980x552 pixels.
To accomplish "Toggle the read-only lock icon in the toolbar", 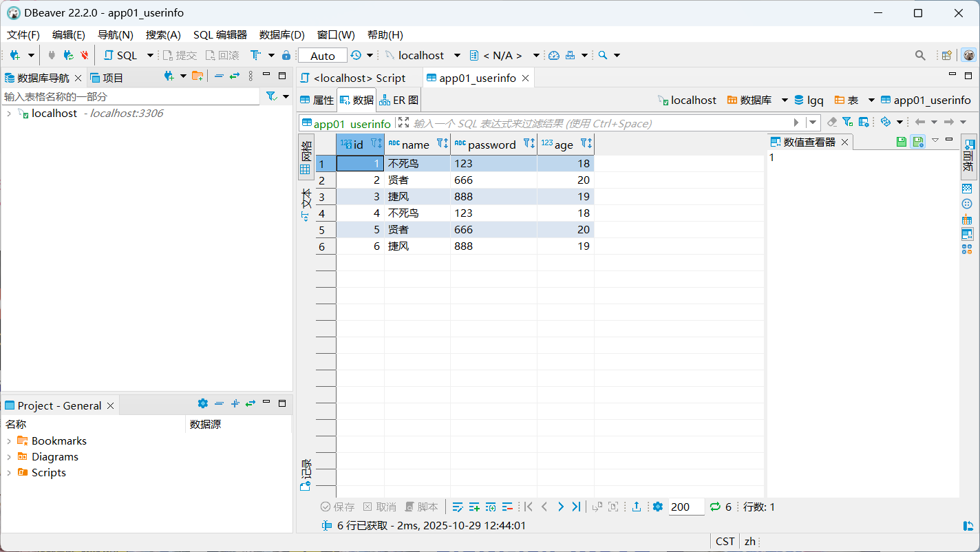I will (x=286, y=55).
